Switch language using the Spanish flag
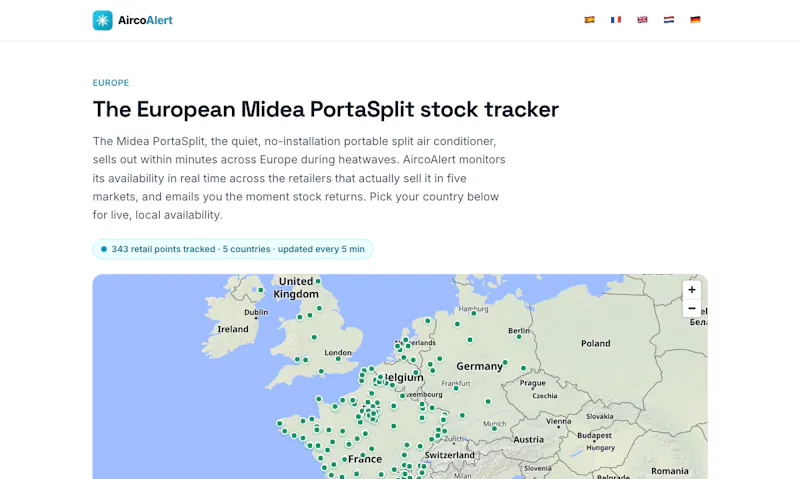The width and height of the screenshot is (800, 479). pos(589,20)
